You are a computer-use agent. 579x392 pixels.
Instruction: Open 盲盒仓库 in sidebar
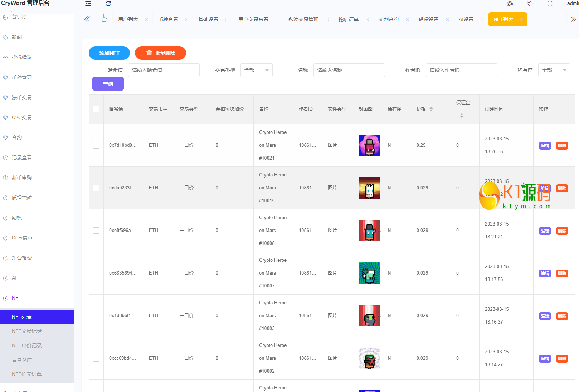pyautogui.click(x=22, y=360)
